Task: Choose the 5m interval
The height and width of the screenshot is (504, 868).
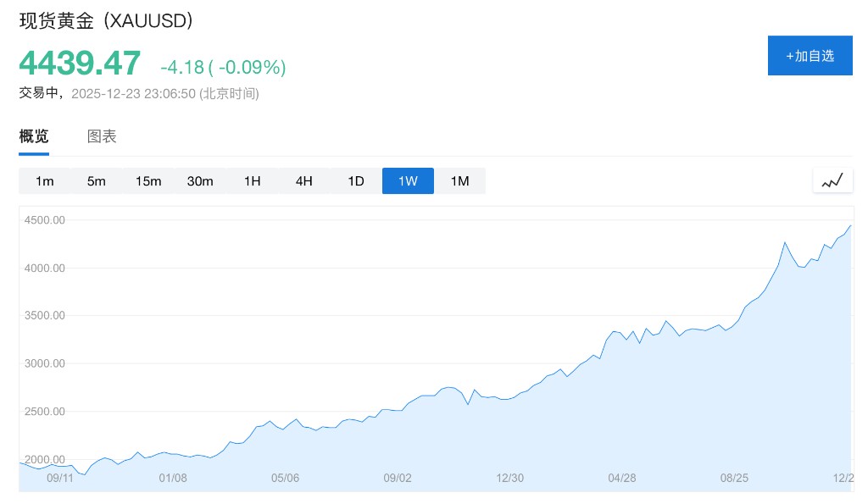Action: (97, 181)
